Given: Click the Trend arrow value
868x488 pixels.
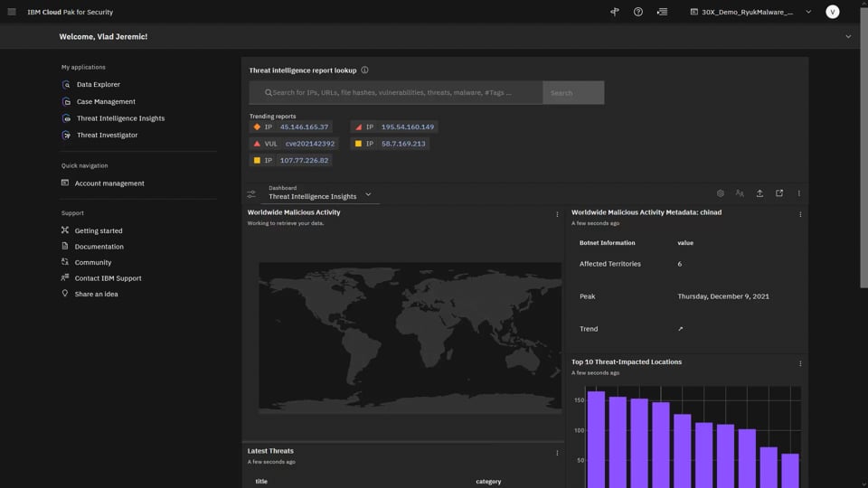Looking at the screenshot, I should pyautogui.click(x=680, y=329).
